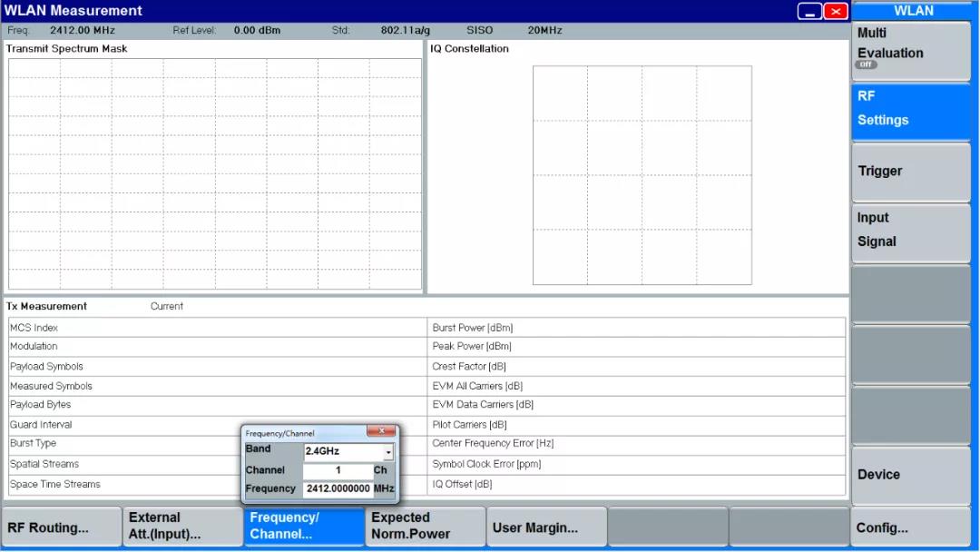Open the Config... menu
Image resolution: width=980 pixels, height=552 pixels.
tap(911, 527)
